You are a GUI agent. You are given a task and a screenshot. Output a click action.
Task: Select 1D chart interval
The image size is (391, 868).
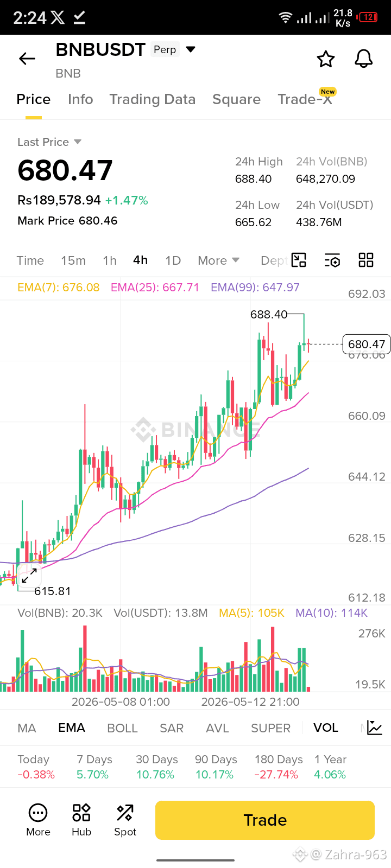coord(173,260)
